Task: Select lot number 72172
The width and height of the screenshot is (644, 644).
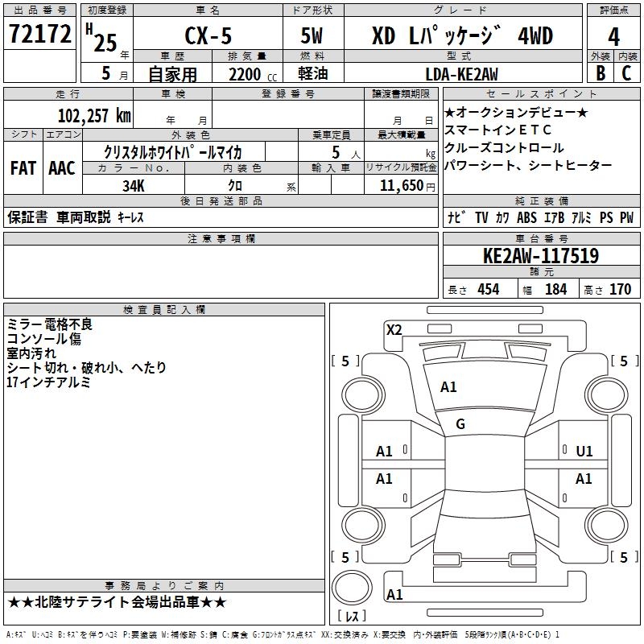Action: tap(39, 34)
